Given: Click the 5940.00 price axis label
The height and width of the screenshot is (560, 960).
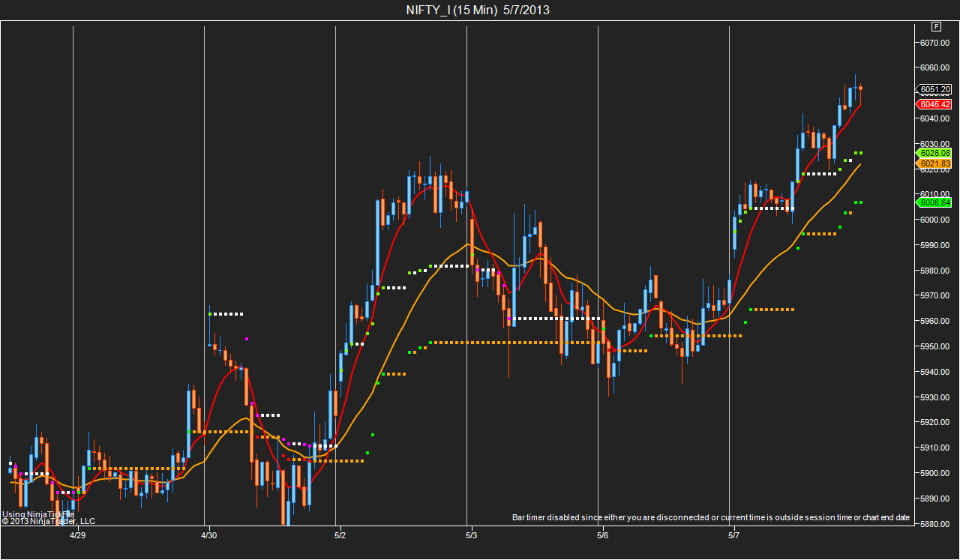Looking at the screenshot, I should [936, 372].
